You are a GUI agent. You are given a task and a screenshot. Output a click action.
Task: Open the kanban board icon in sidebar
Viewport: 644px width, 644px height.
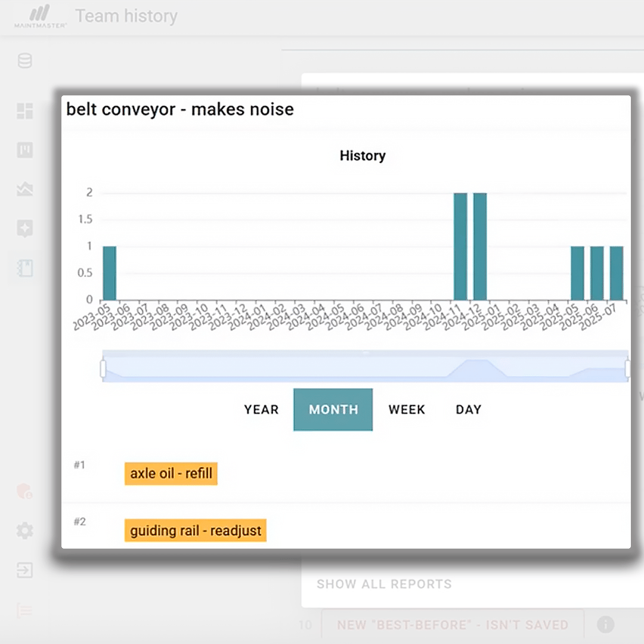(x=24, y=151)
